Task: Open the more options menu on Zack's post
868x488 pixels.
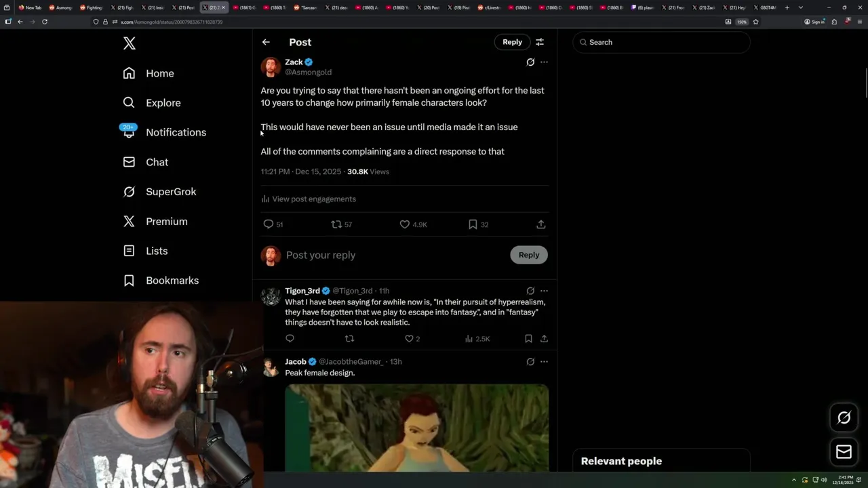Action: point(544,62)
